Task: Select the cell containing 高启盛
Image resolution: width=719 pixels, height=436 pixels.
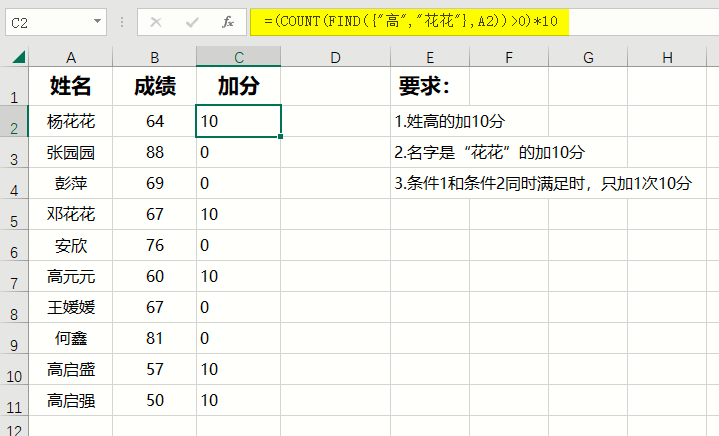Action: click(x=71, y=369)
